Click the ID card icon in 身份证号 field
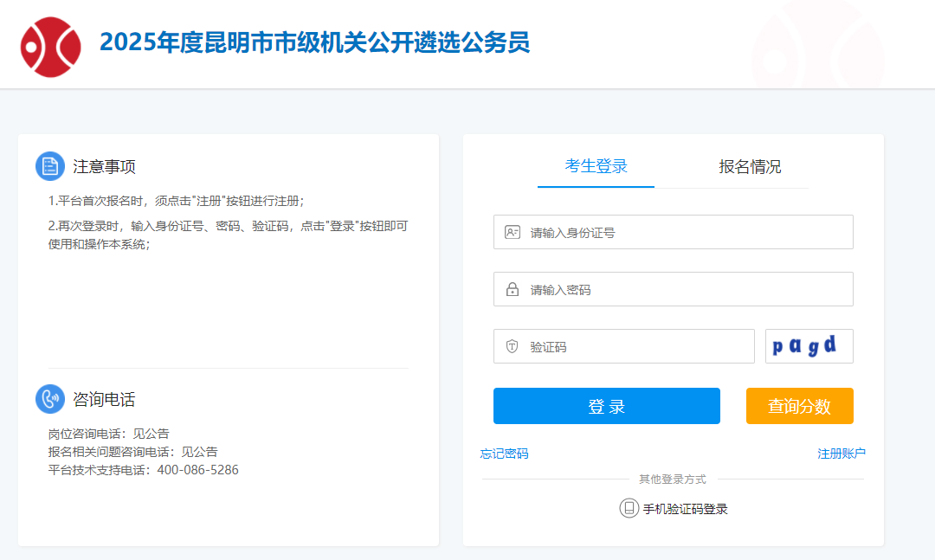Viewport: 935px width, 560px height. pos(513,232)
